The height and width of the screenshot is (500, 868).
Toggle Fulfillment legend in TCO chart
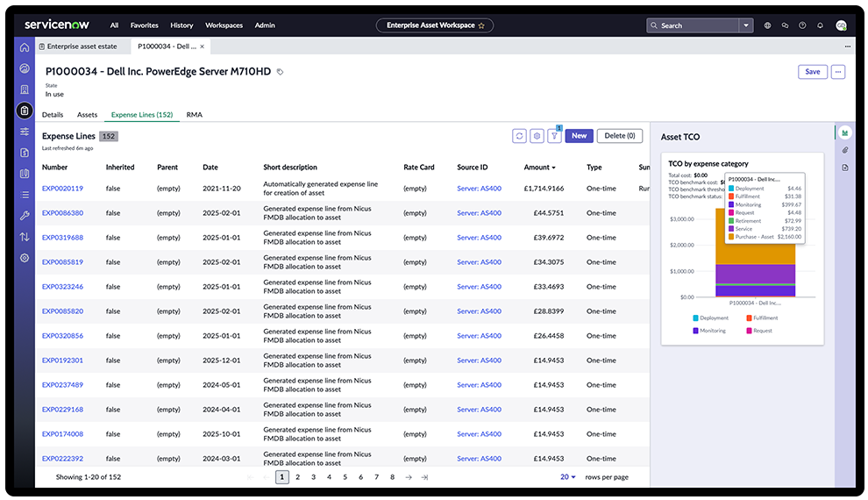[x=762, y=318]
